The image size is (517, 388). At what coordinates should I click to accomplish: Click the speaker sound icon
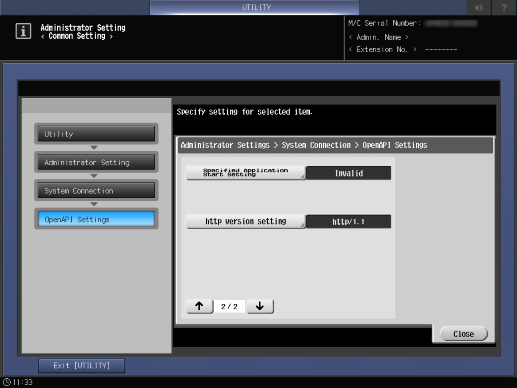[x=479, y=7]
